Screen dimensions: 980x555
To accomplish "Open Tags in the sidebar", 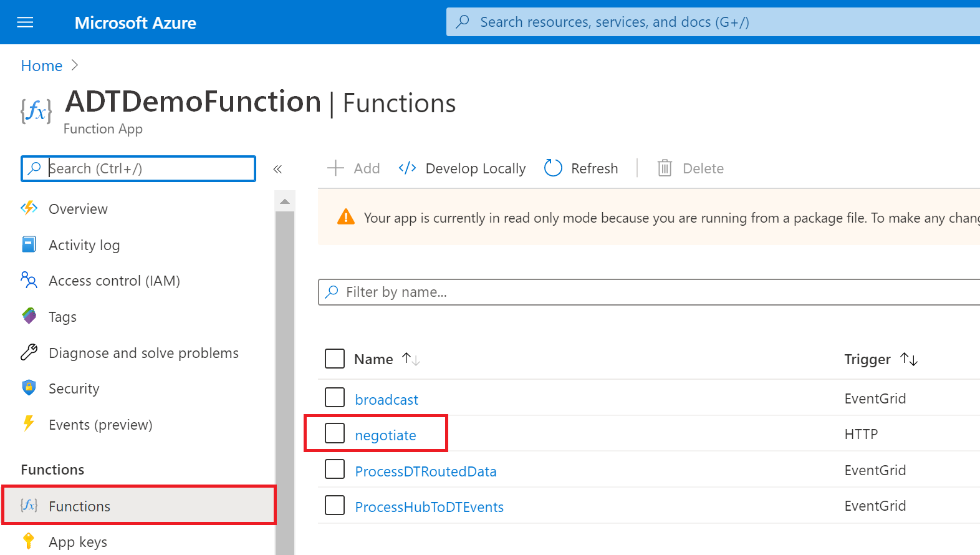I will coord(63,317).
